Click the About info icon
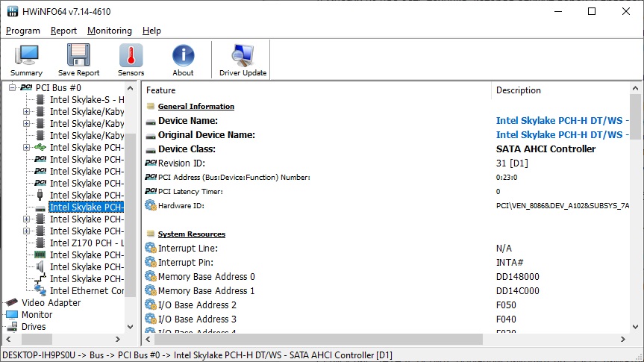644x362 pixels. point(183,60)
